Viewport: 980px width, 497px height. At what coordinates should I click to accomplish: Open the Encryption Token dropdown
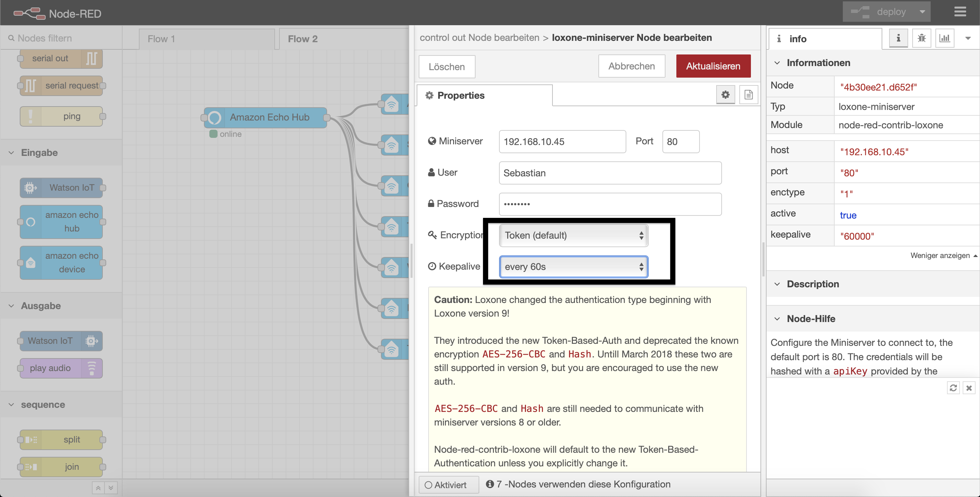pos(573,236)
